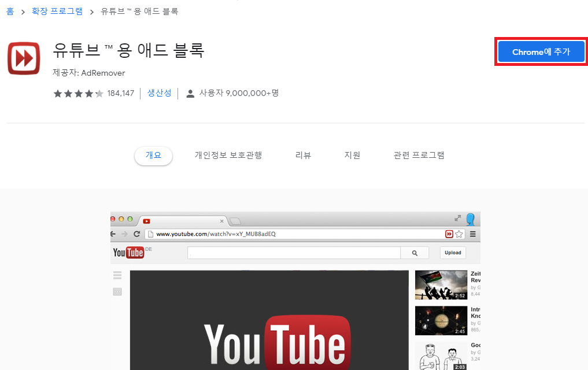Click the cartoon thumbnail with 2:03 duration
Screen dimensions: 588x370
(441, 356)
